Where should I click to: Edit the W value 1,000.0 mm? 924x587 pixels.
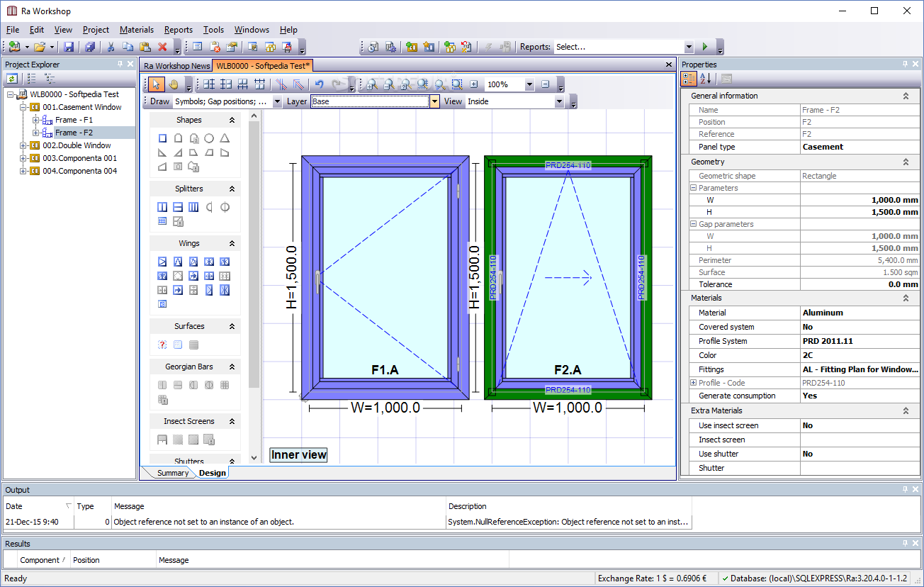pyautogui.click(x=860, y=200)
